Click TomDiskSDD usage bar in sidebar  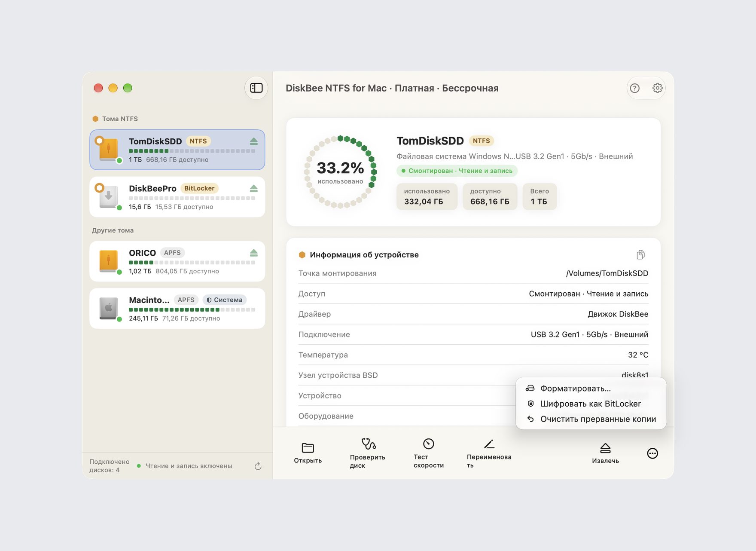[192, 151]
